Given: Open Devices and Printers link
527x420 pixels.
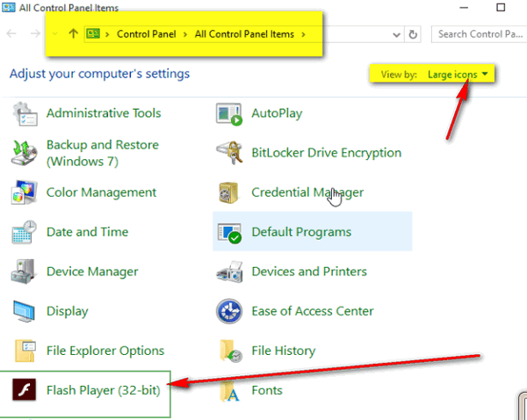Looking at the screenshot, I should click(x=309, y=272).
